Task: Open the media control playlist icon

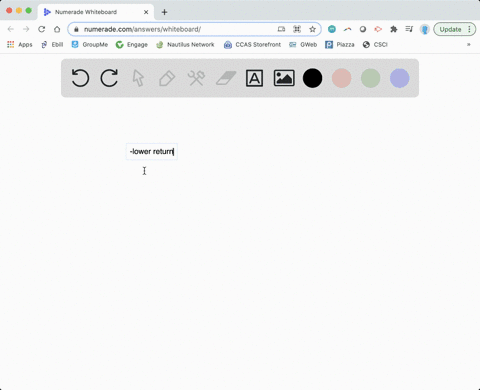Action: point(409,29)
